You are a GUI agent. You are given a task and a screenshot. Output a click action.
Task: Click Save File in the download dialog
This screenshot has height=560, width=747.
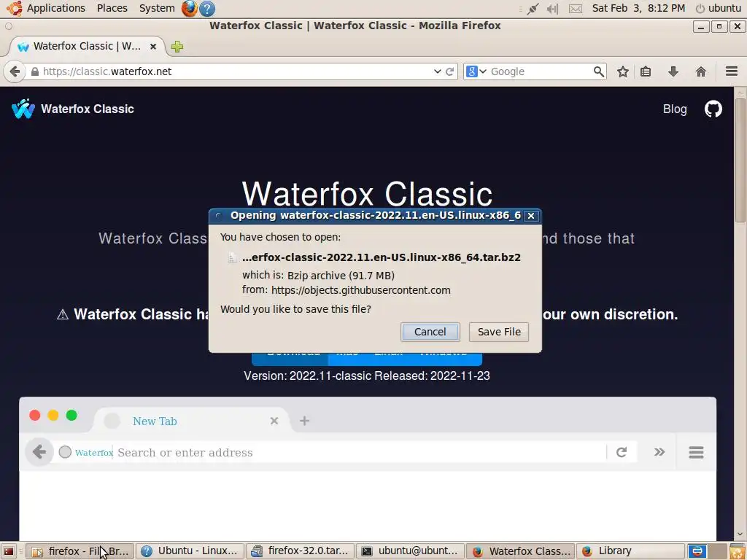[499, 332]
